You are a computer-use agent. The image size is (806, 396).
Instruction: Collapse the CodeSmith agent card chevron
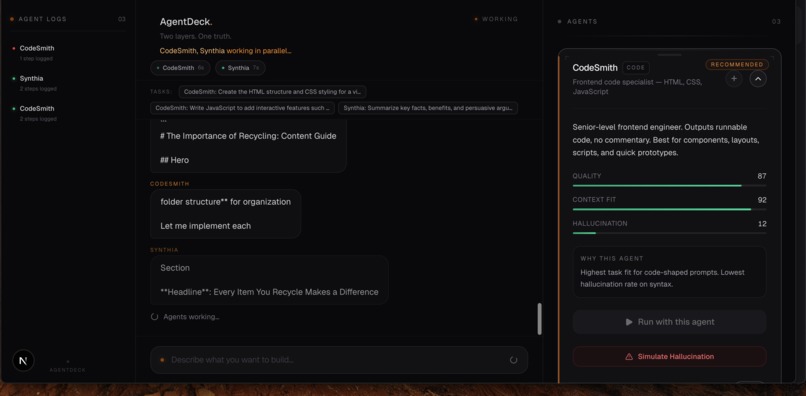pos(758,79)
